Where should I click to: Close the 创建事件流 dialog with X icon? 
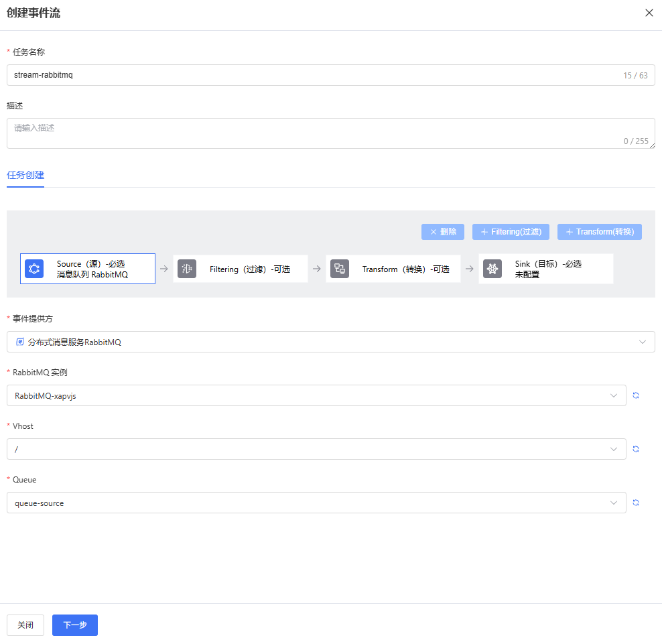click(649, 13)
